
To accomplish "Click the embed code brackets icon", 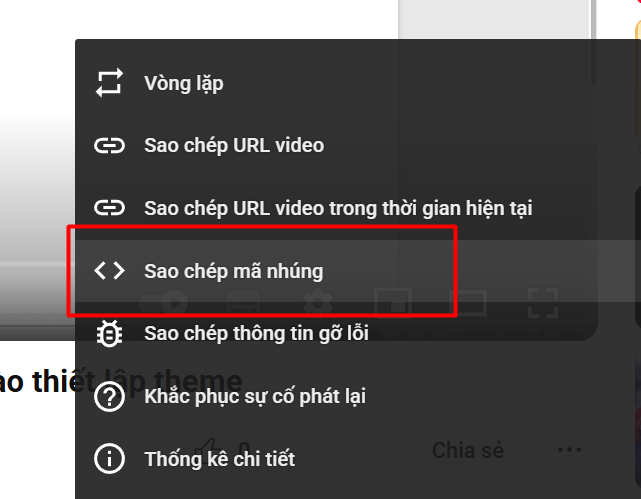I will pos(109,271).
